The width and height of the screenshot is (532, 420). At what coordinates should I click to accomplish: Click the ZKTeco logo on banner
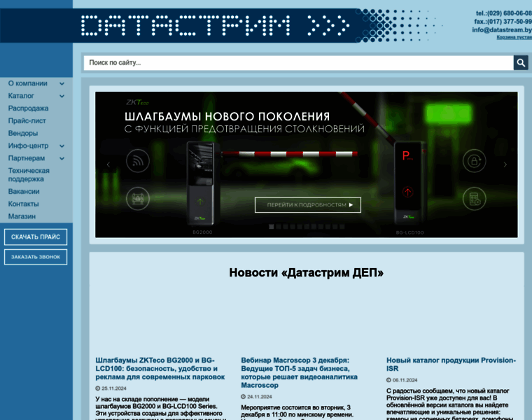(x=137, y=102)
